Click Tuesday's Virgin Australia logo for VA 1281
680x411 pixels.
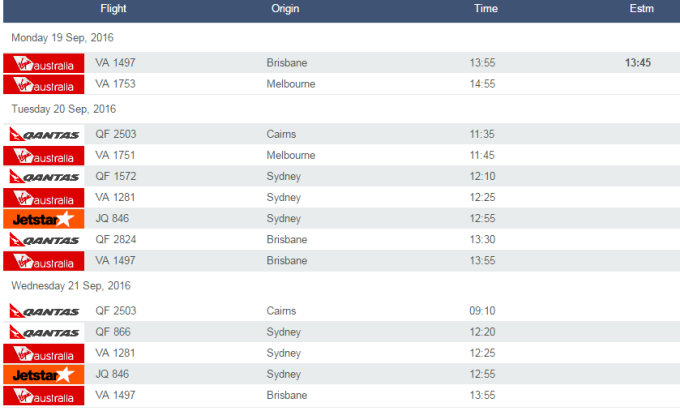pos(43,197)
